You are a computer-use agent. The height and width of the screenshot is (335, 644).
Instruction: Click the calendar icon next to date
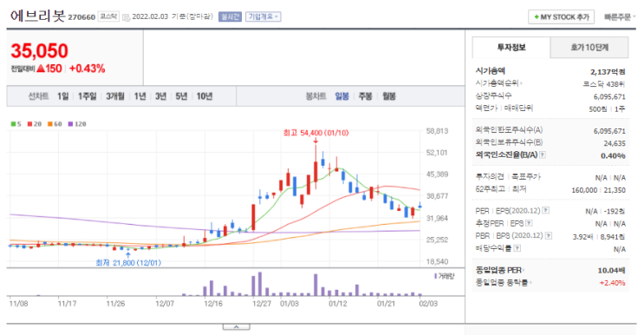tap(126, 17)
